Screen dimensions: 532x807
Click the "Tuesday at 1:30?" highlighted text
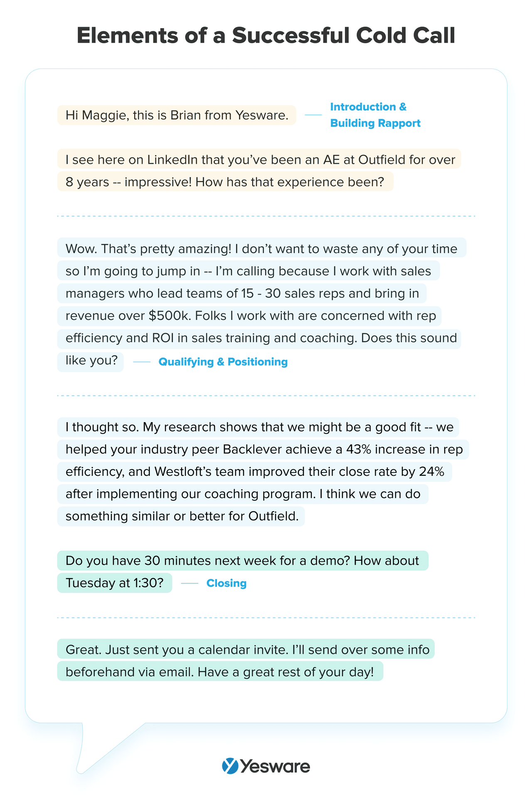pyautogui.click(x=115, y=583)
